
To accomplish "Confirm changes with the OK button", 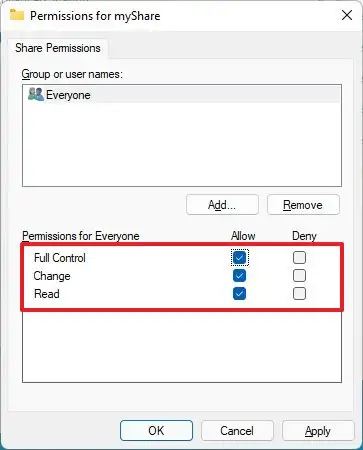I will click(156, 431).
